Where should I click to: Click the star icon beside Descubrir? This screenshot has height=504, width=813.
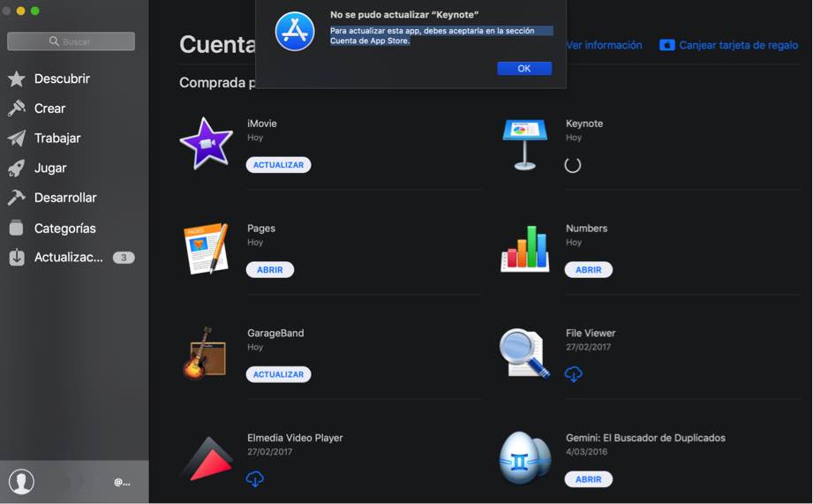point(17,79)
